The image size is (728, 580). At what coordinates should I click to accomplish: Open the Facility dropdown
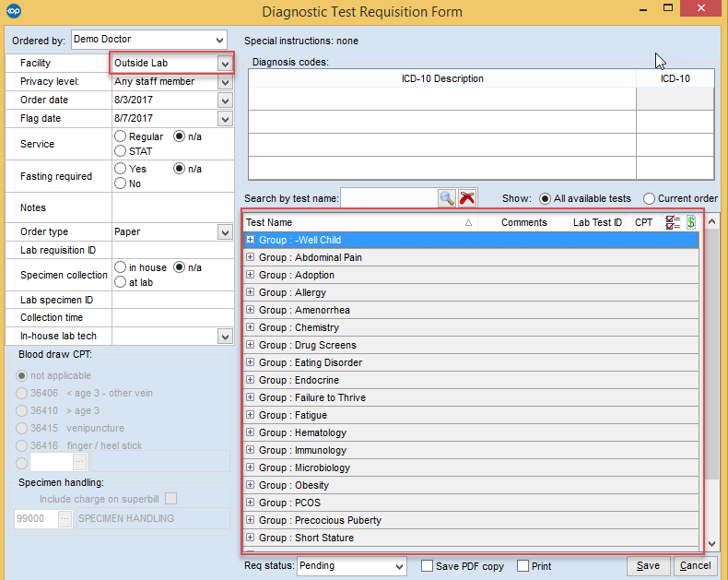(224, 64)
